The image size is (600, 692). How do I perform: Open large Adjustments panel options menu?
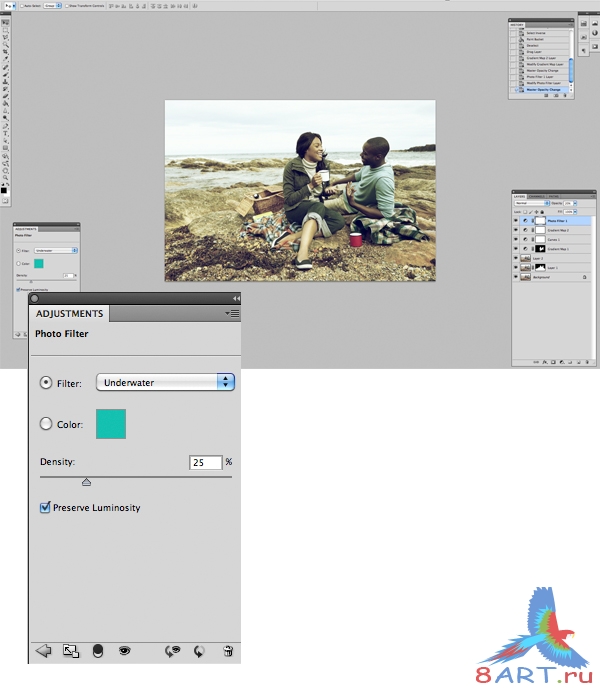(x=232, y=314)
